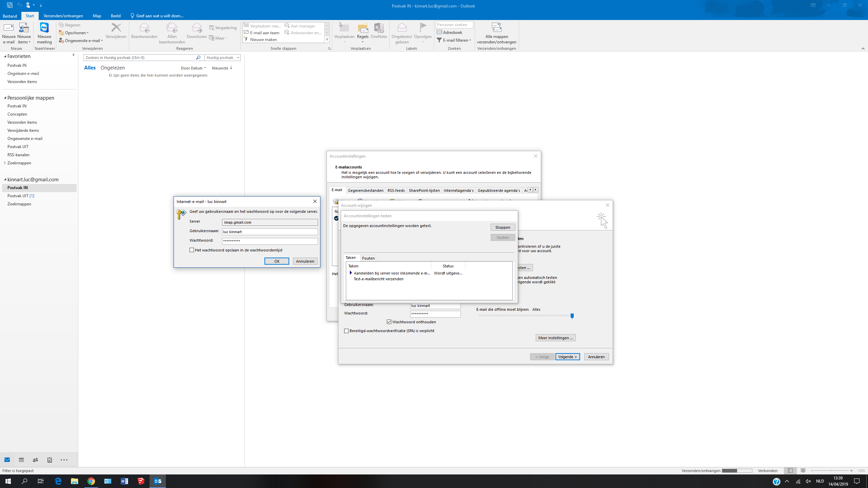The width and height of the screenshot is (868, 488).
Task: Click Alle mappen verzenden/ontvangen
Action: pos(496,33)
